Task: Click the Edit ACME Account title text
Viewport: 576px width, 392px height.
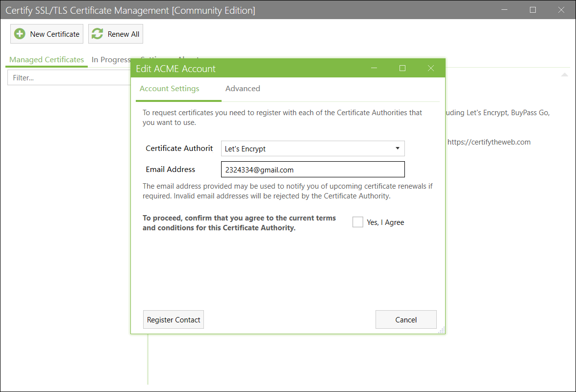Action: click(x=175, y=69)
